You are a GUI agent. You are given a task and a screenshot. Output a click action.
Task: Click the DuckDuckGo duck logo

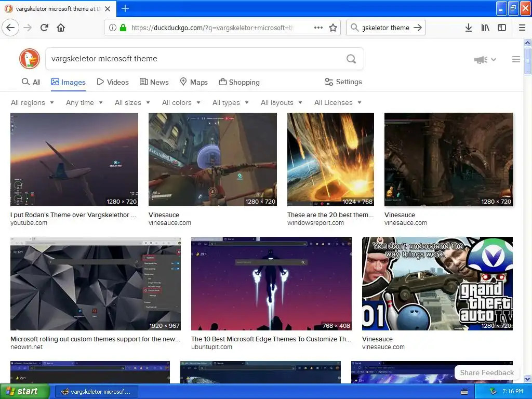click(x=30, y=59)
